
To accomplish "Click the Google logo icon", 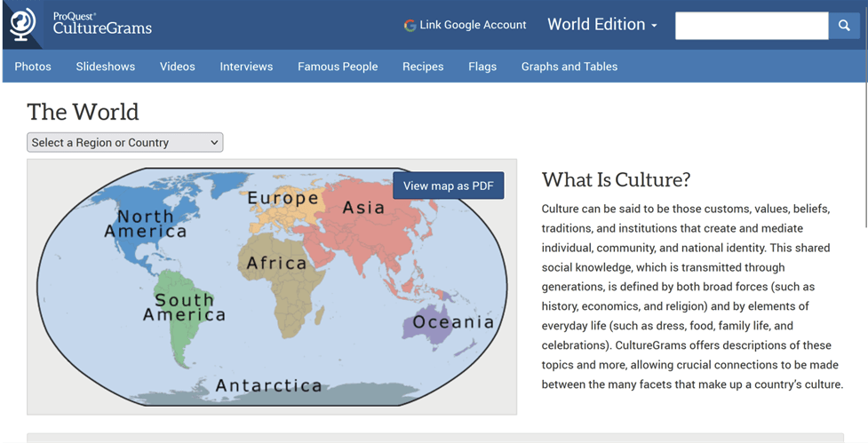I will click(x=410, y=25).
